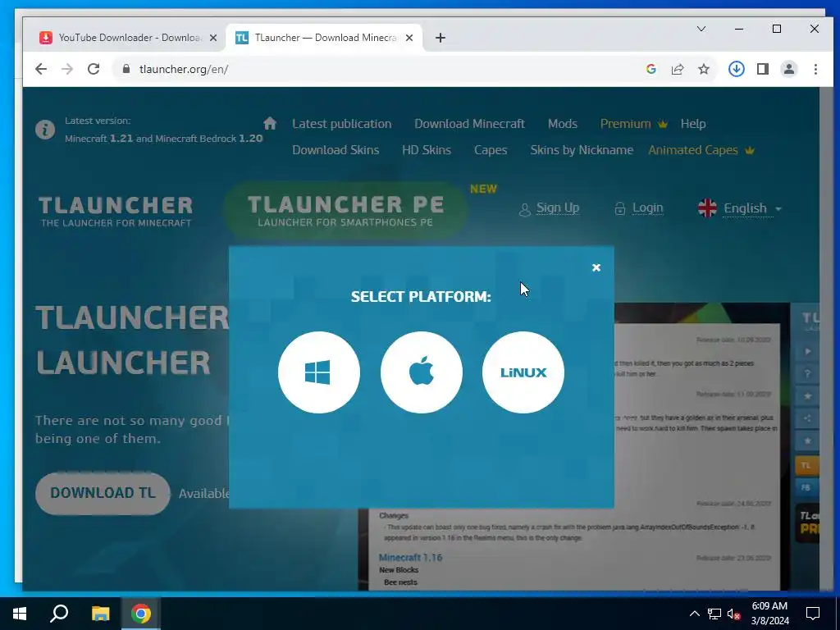
Task: Open the Chrome profile avatar
Action: (789, 69)
